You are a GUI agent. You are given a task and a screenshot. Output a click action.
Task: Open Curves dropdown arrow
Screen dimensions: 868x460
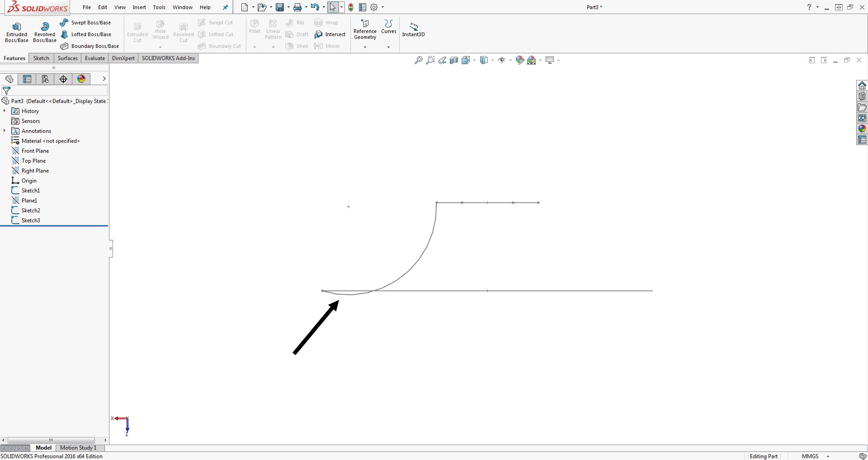tap(388, 47)
